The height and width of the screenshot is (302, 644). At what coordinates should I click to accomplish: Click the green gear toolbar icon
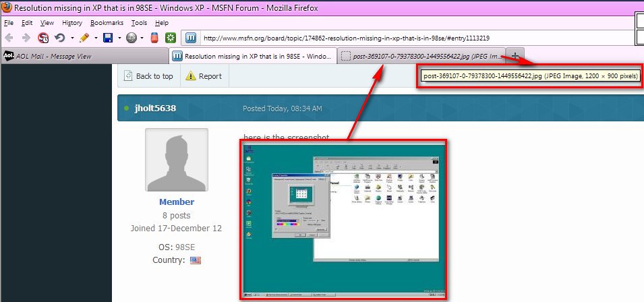[171, 38]
